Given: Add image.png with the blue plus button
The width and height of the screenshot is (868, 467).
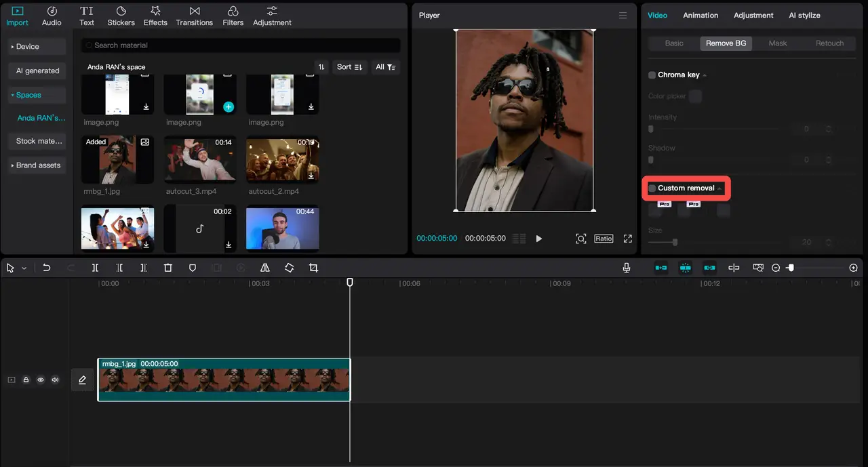Looking at the screenshot, I should coord(229,106).
